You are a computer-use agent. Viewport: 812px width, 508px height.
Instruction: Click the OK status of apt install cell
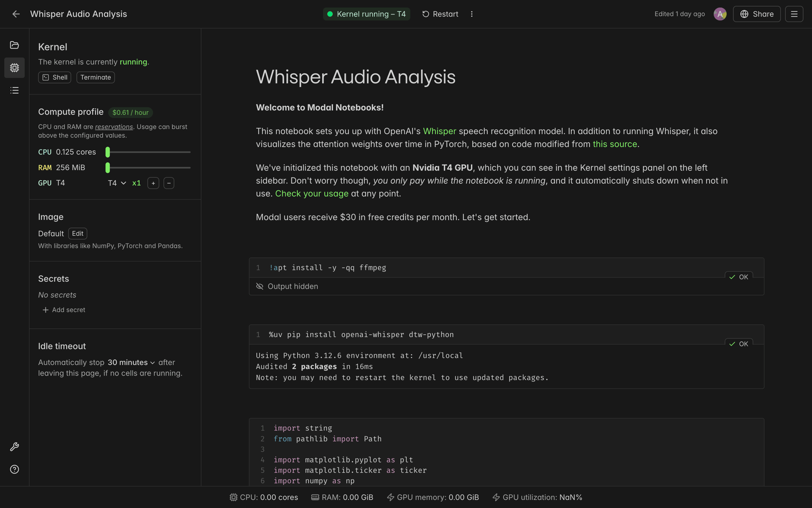(738, 277)
